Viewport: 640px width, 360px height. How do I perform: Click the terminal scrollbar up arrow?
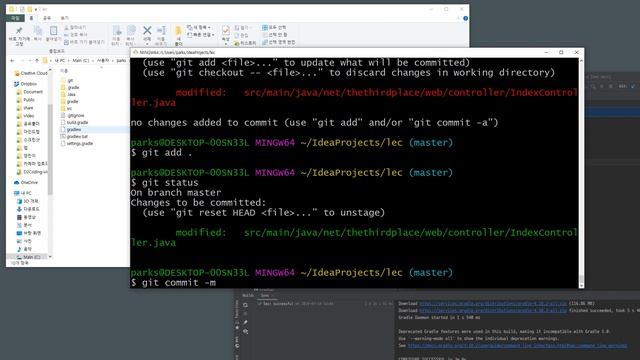[x=581, y=61]
